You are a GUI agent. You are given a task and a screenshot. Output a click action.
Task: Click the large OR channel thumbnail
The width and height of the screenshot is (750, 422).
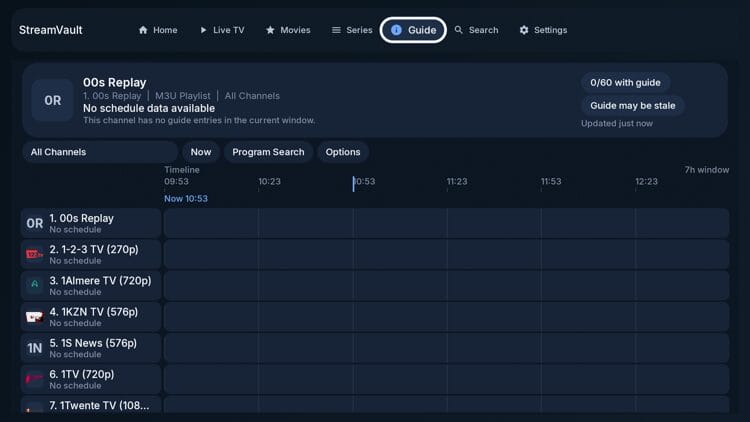click(x=52, y=100)
